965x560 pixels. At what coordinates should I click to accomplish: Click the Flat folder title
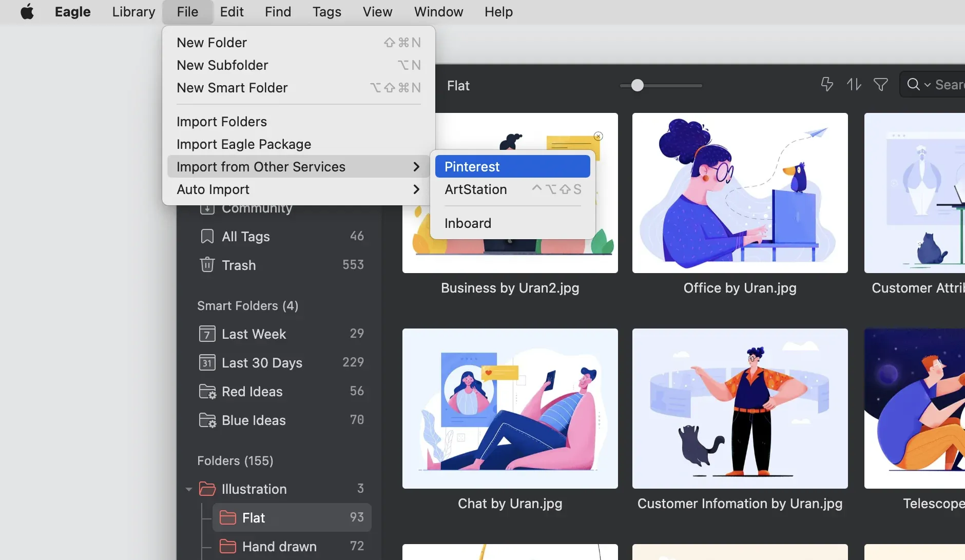458,86
